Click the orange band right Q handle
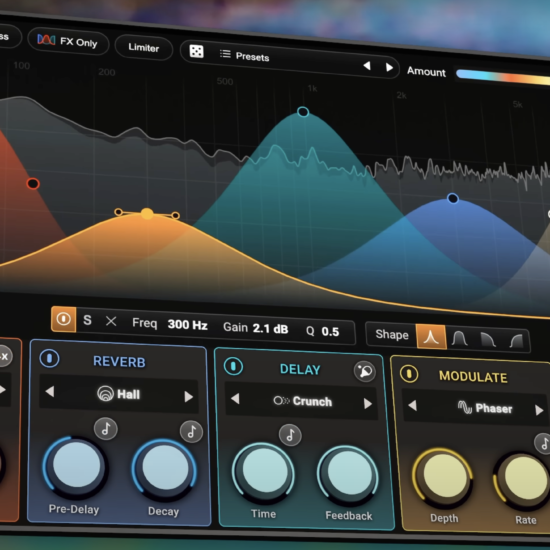This screenshot has width=550, height=550. [x=176, y=215]
